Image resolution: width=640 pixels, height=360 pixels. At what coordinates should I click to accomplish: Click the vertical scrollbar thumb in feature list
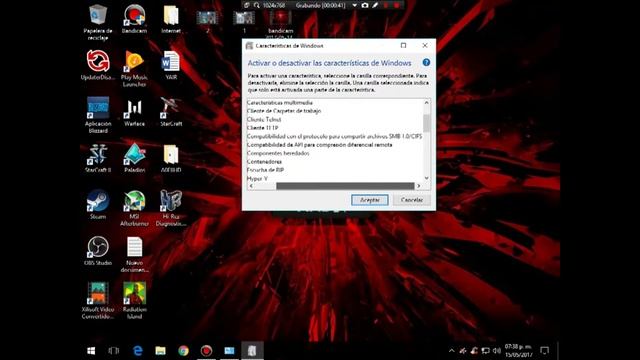pos(427,123)
